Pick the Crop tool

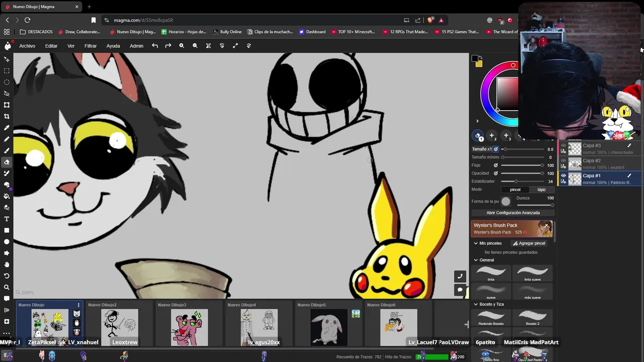pyautogui.click(x=7, y=116)
